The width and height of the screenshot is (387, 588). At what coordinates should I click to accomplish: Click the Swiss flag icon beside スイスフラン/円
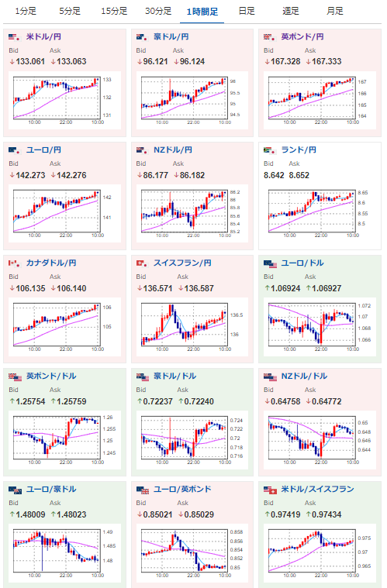[142, 263]
